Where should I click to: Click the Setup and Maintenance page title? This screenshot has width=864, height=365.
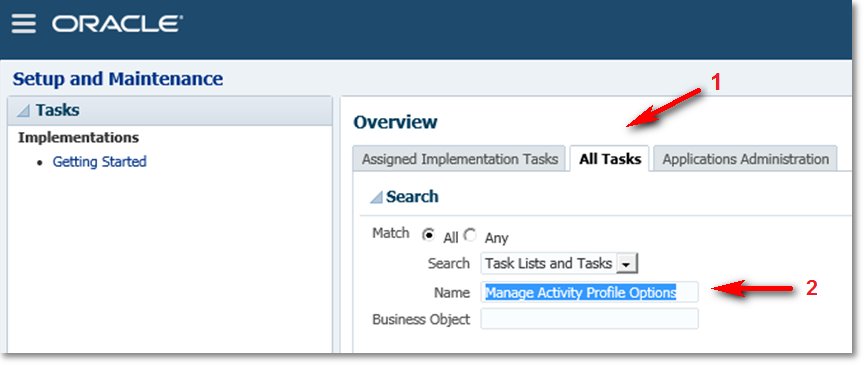tap(118, 79)
